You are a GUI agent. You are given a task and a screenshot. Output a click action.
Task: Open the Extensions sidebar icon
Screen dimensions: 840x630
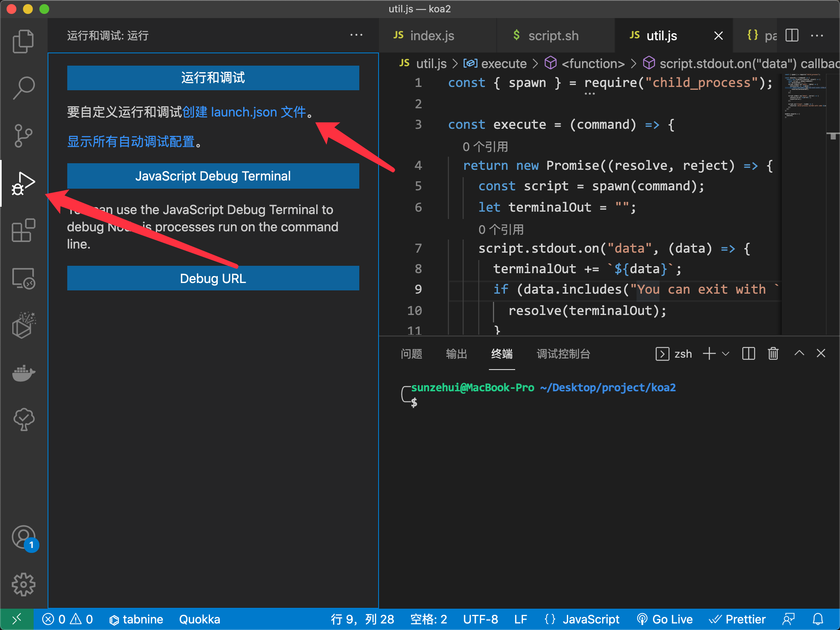pyautogui.click(x=23, y=231)
